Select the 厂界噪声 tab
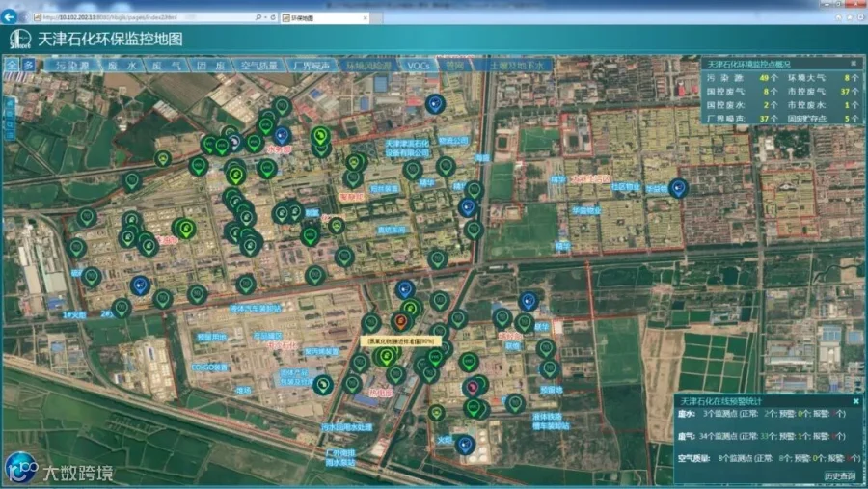 312,66
